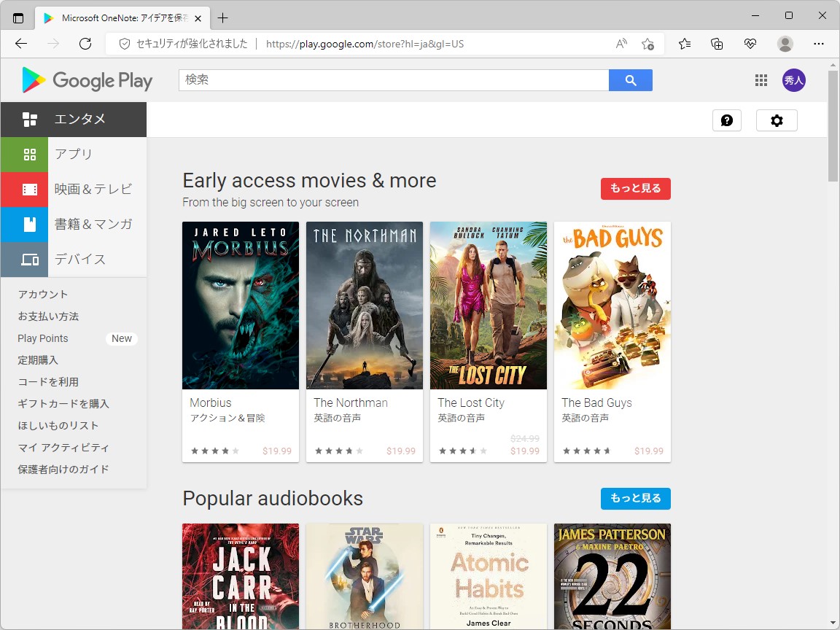
Task: Open the 定期購入 link
Action: pyautogui.click(x=38, y=360)
